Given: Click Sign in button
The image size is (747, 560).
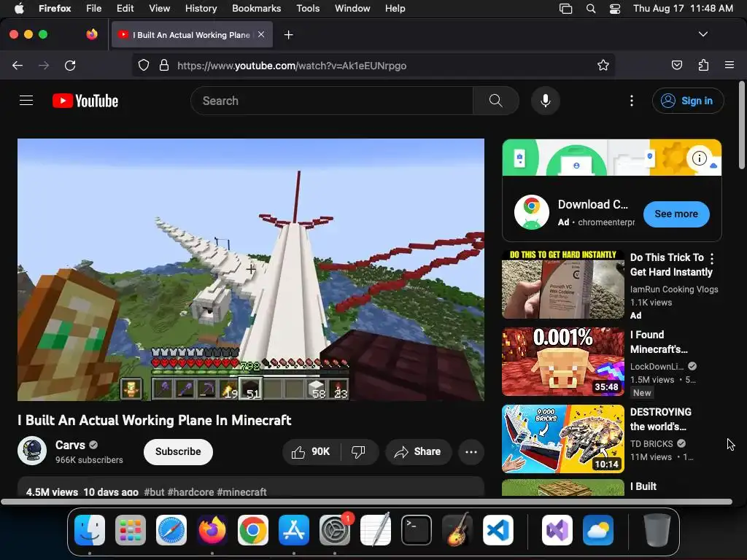Looking at the screenshot, I should point(688,101).
